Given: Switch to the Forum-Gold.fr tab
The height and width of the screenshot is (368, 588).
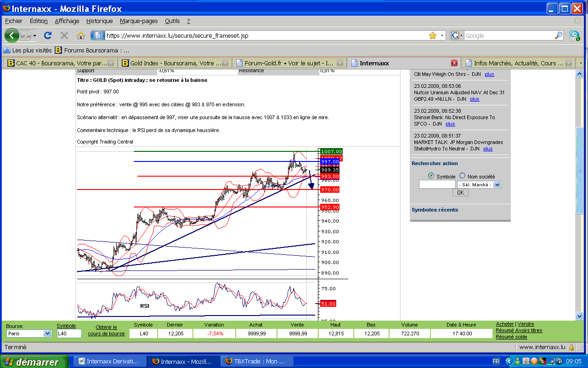Looking at the screenshot, I should click(x=289, y=63).
